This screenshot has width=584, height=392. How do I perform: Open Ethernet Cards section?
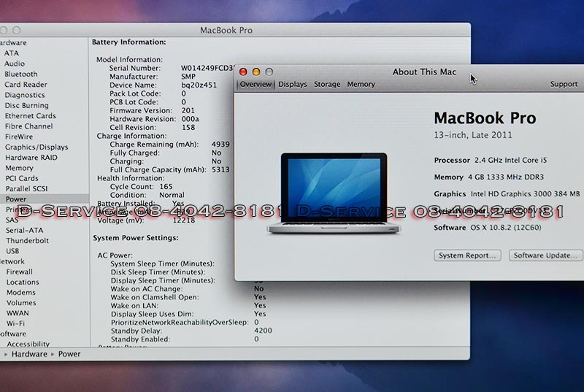[x=30, y=116]
